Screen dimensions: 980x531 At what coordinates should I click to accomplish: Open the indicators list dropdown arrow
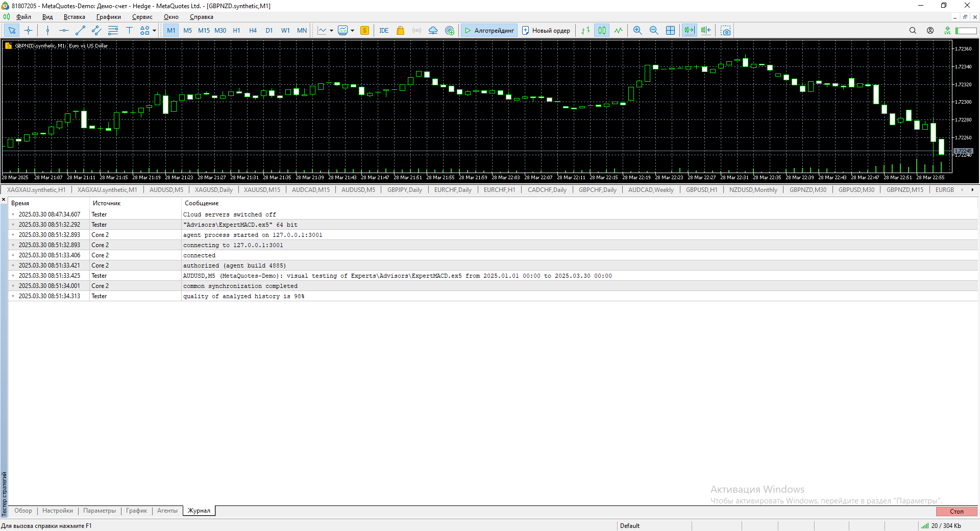331,31
